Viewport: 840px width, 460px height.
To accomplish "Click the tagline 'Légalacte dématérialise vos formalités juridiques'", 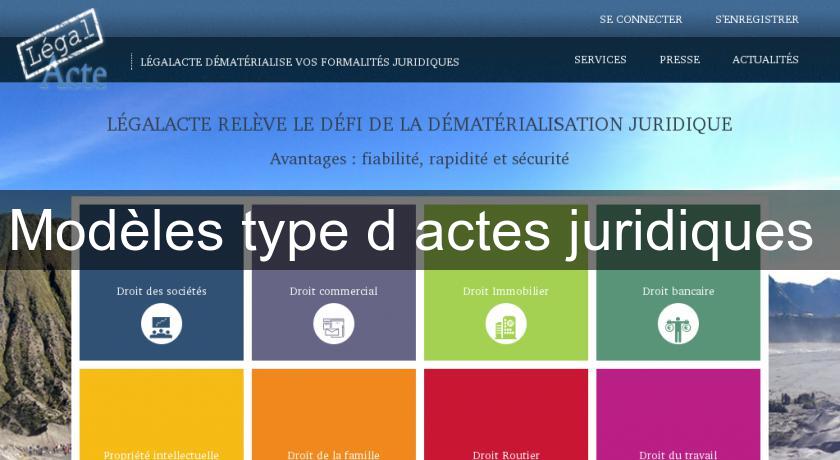I will [x=299, y=62].
